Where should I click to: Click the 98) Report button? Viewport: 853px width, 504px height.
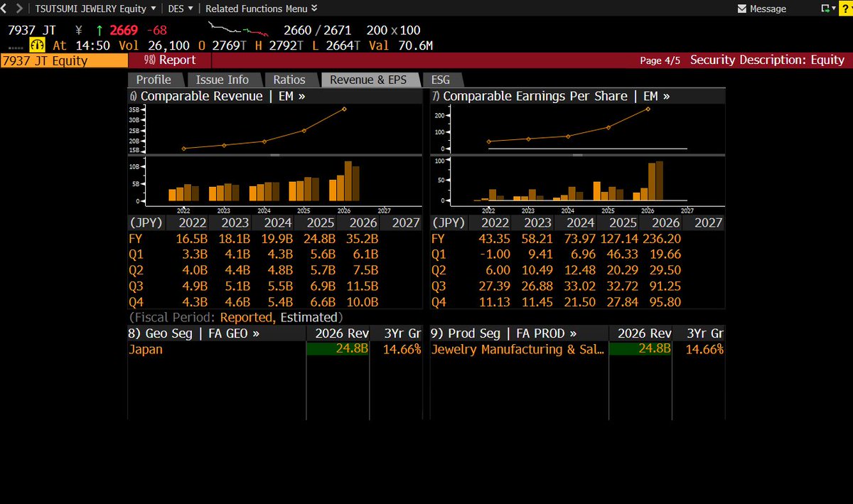[x=170, y=60]
